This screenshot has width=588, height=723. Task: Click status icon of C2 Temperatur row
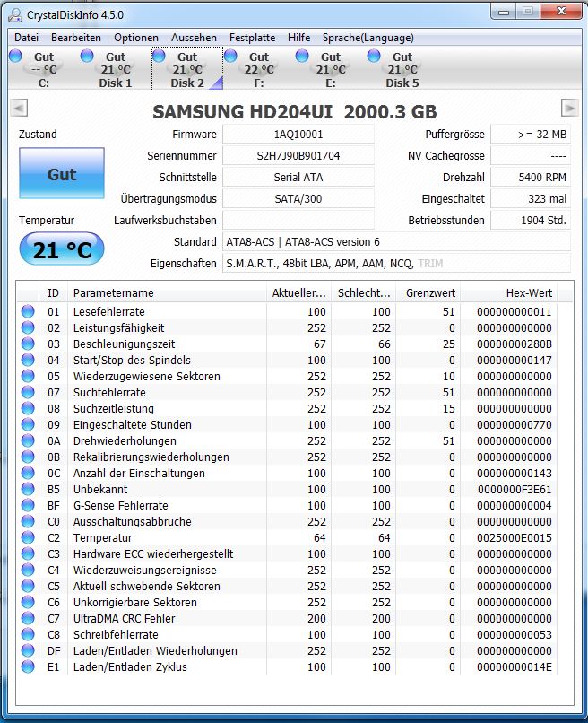coord(28,537)
